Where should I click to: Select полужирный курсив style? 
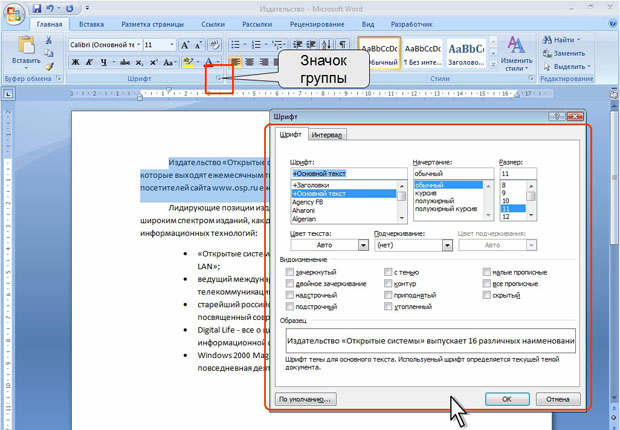tap(448, 209)
